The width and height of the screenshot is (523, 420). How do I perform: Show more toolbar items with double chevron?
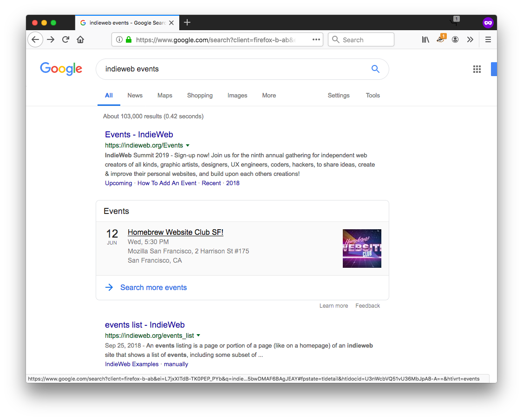click(470, 39)
